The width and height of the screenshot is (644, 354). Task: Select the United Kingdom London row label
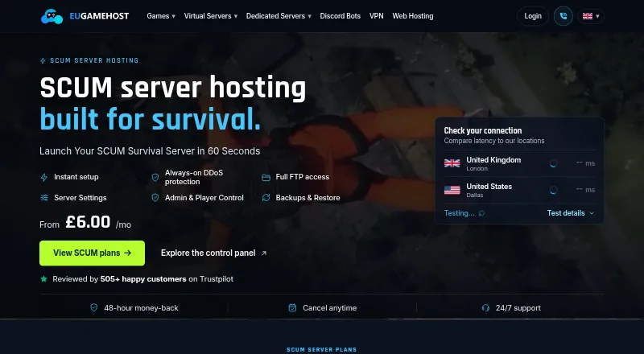coord(493,163)
